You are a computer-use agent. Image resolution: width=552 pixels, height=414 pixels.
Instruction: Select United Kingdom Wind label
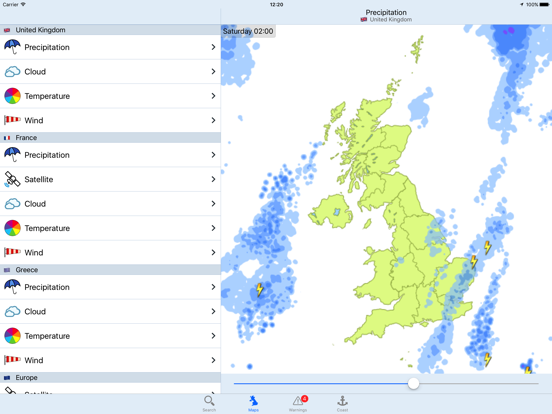pyautogui.click(x=34, y=120)
